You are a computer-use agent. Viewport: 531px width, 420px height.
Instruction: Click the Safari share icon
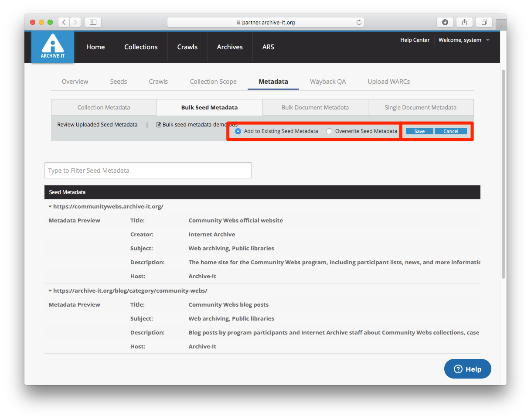coord(465,22)
